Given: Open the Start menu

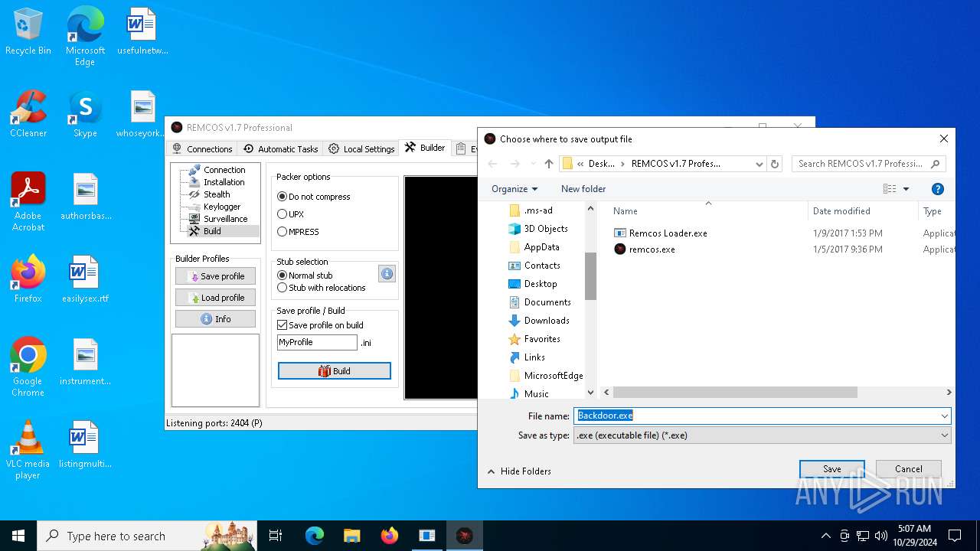Looking at the screenshot, I should point(18,536).
